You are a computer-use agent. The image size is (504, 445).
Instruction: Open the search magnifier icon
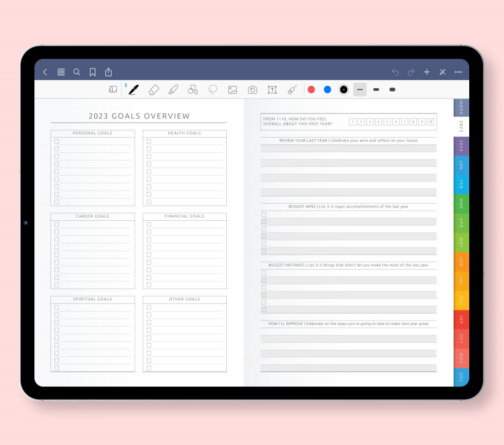77,72
